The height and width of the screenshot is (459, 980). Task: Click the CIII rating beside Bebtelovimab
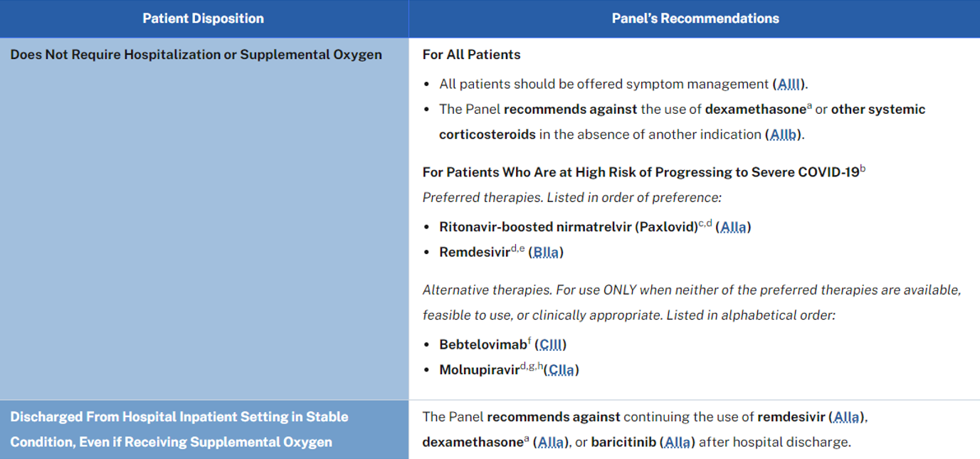pyautogui.click(x=551, y=344)
